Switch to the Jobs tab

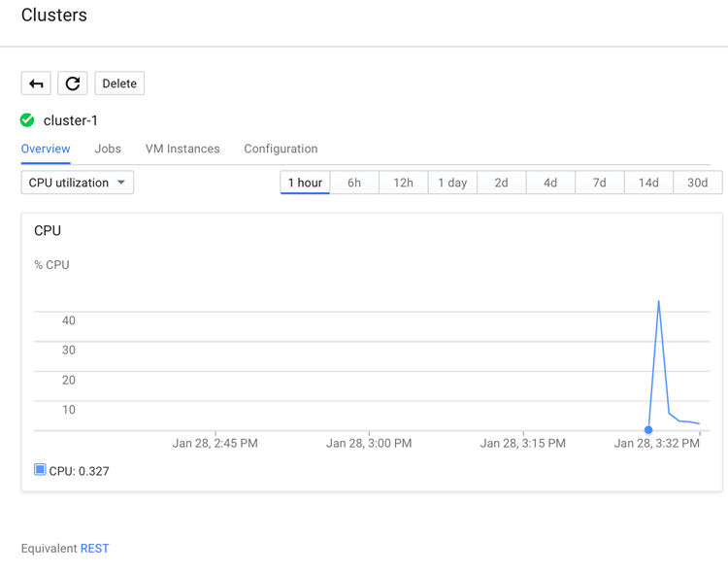[x=108, y=149]
